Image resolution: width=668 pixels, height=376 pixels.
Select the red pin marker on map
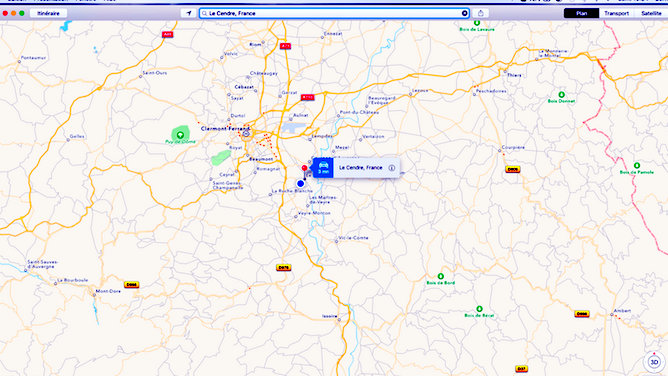pyautogui.click(x=304, y=168)
